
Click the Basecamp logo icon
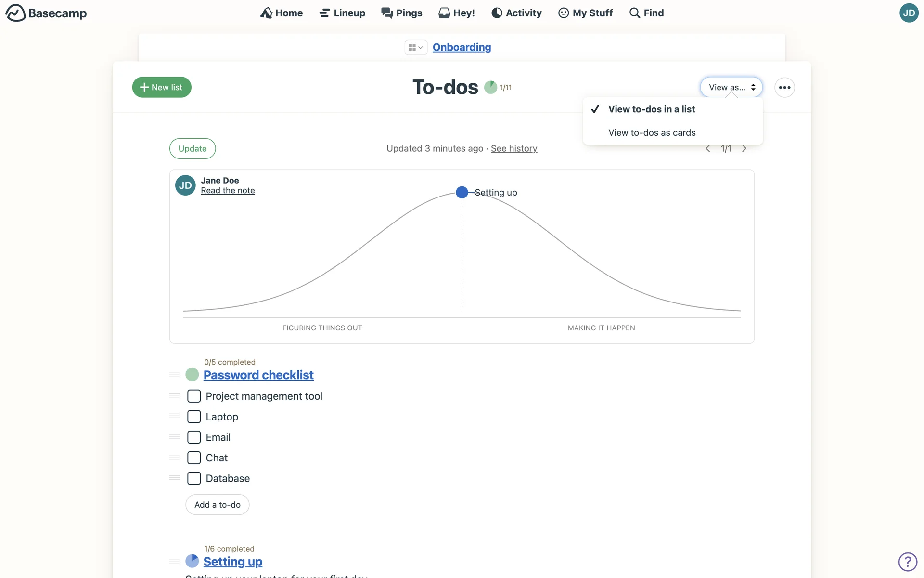15,13
